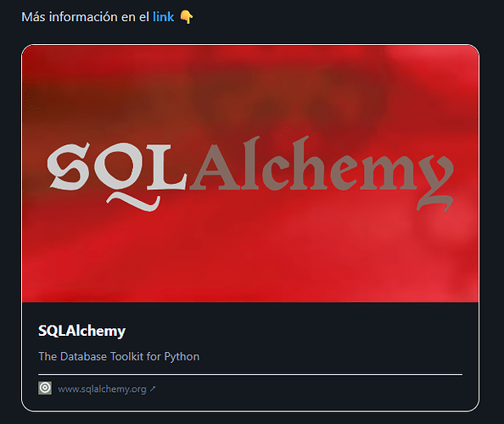Click the word "Database" in card description
Image resolution: width=504 pixels, height=424 pixels.
tap(83, 356)
